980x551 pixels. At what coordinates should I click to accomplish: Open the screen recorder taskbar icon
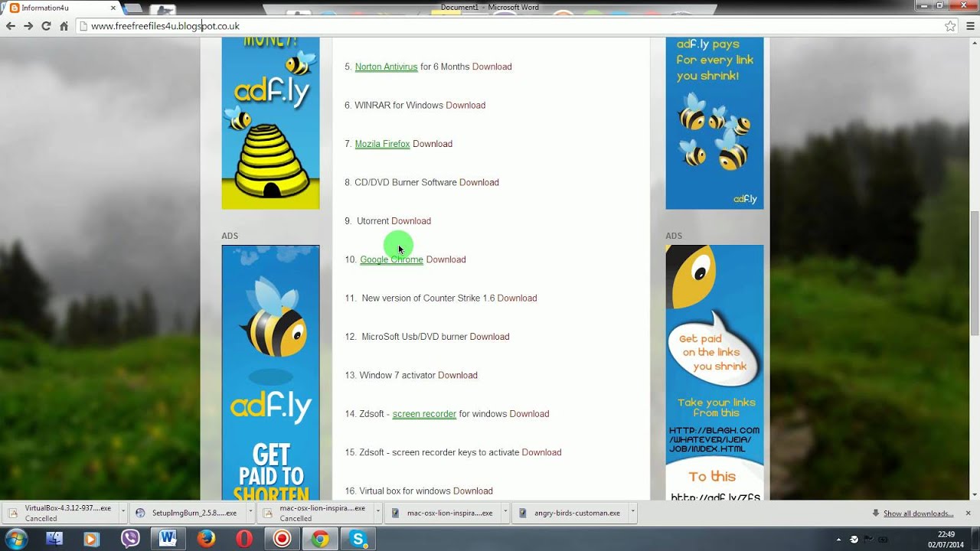tap(283, 539)
